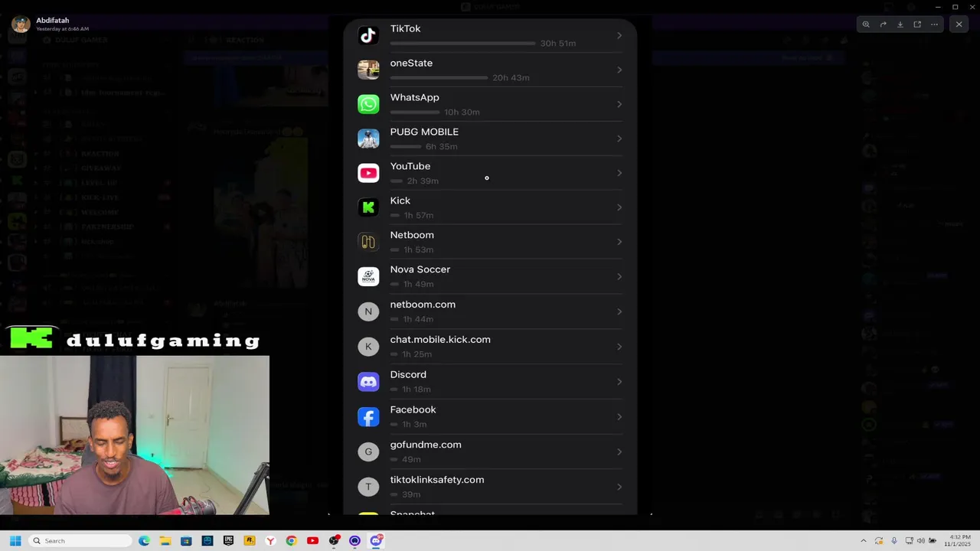Expand TikTok row chevron
Screen dimensions: 980x551
pos(619,35)
